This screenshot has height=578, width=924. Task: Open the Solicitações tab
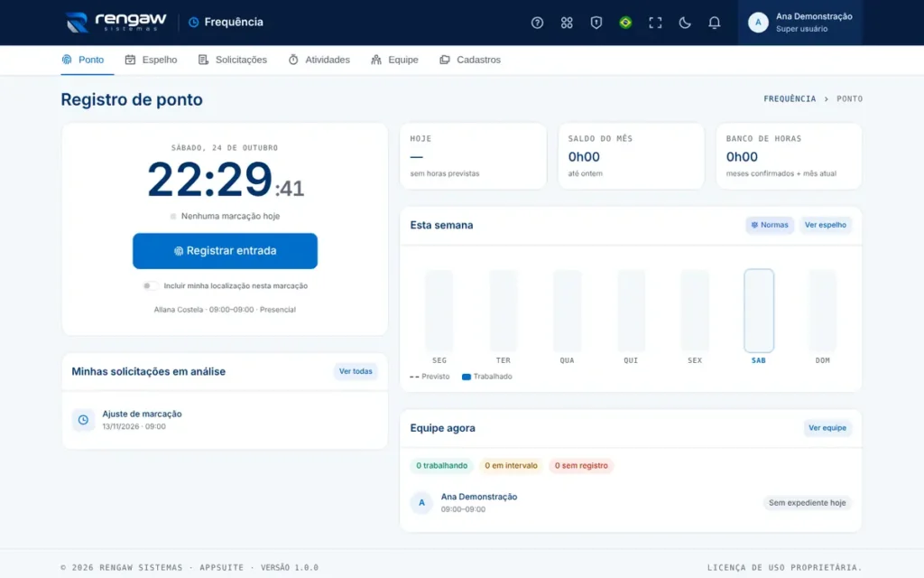232,60
